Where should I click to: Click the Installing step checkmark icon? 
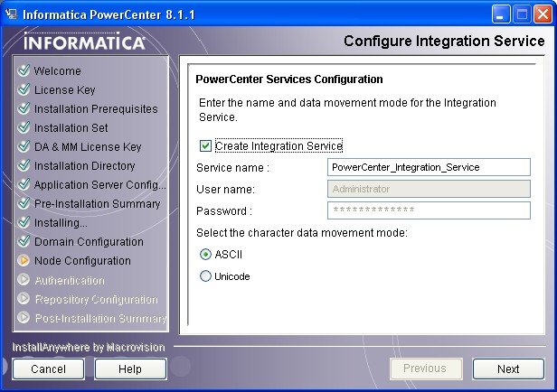click(x=24, y=222)
